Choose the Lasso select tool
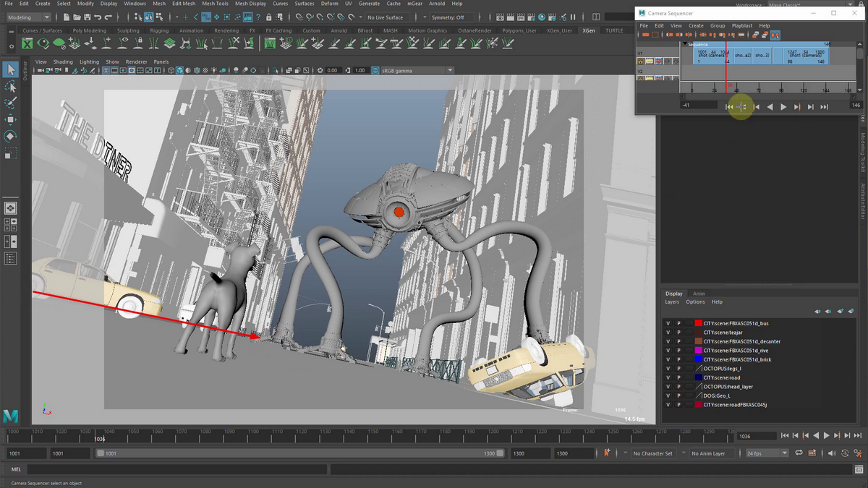 click(10, 86)
